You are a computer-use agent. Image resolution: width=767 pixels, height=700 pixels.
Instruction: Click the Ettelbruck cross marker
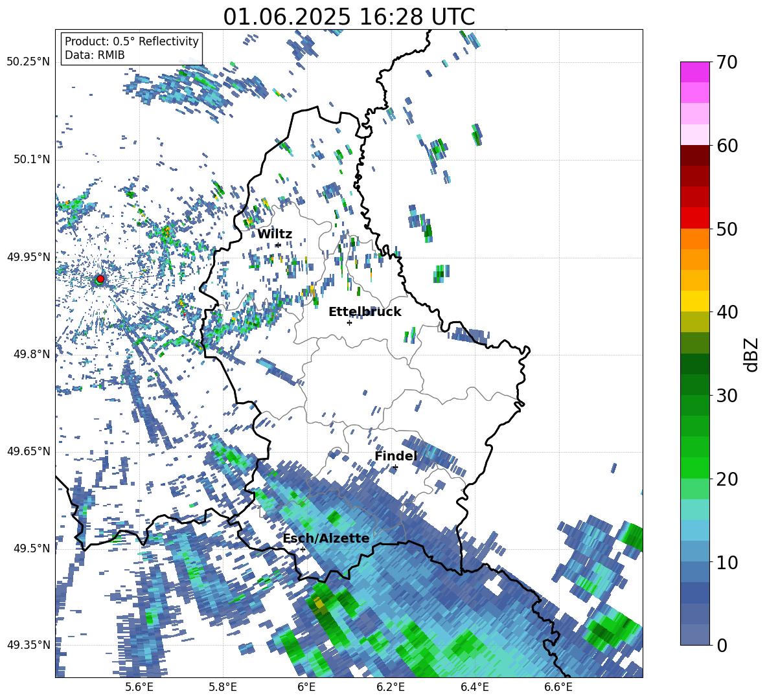point(349,322)
